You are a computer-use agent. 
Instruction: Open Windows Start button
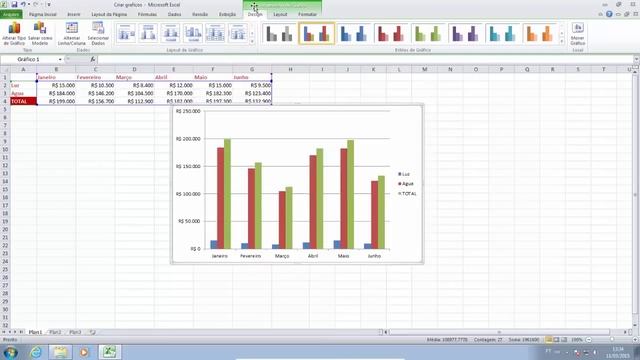(x=11, y=352)
